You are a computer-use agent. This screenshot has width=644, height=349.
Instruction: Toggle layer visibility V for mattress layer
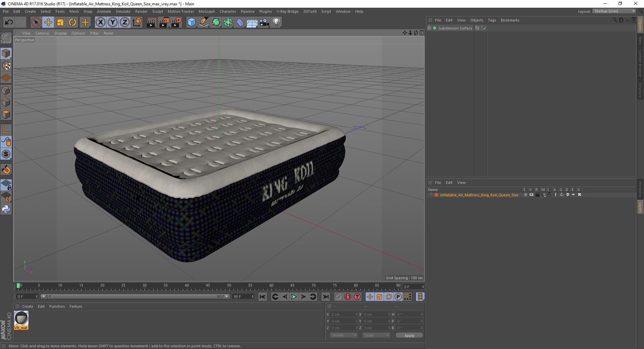point(531,195)
